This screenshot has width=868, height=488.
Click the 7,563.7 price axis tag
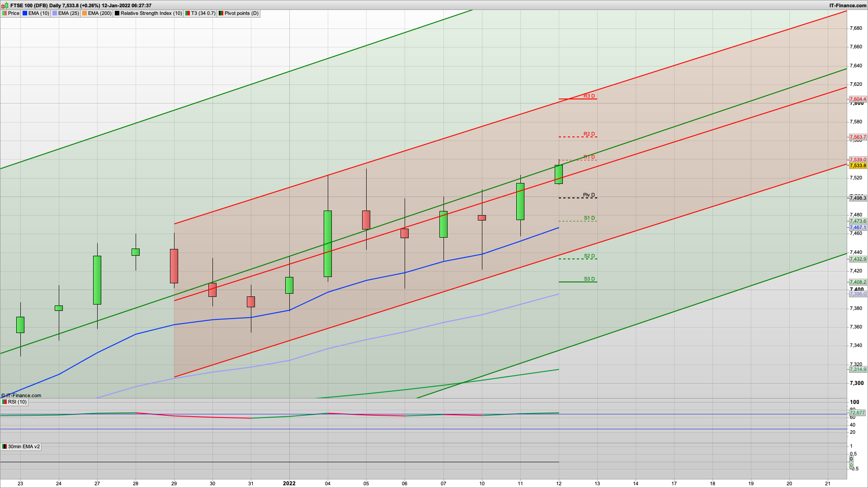(x=858, y=137)
